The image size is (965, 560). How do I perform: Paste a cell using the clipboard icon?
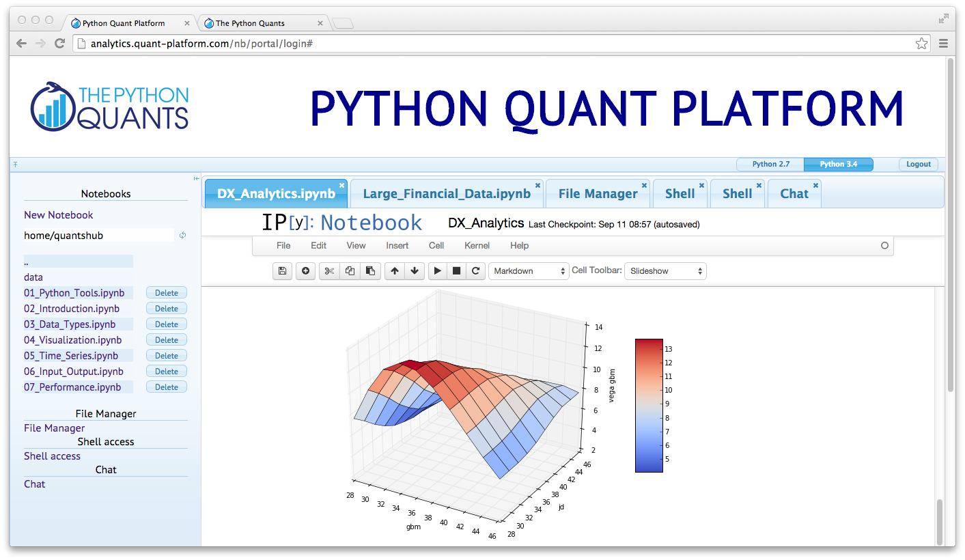click(370, 271)
